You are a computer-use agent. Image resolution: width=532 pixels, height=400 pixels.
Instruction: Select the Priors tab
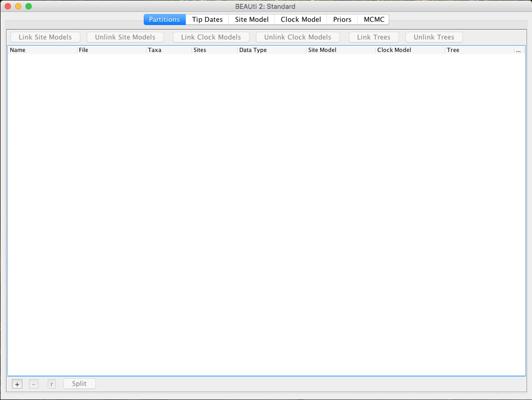(342, 19)
